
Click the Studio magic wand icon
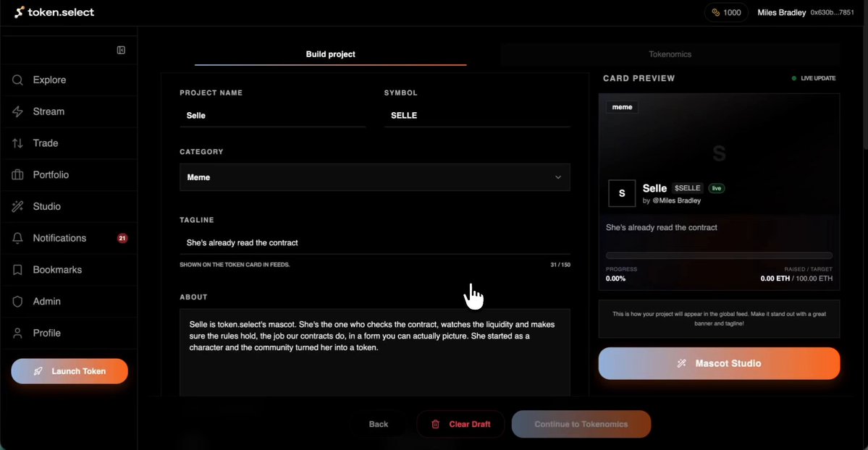pyautogui.click(x=17, y=206)
